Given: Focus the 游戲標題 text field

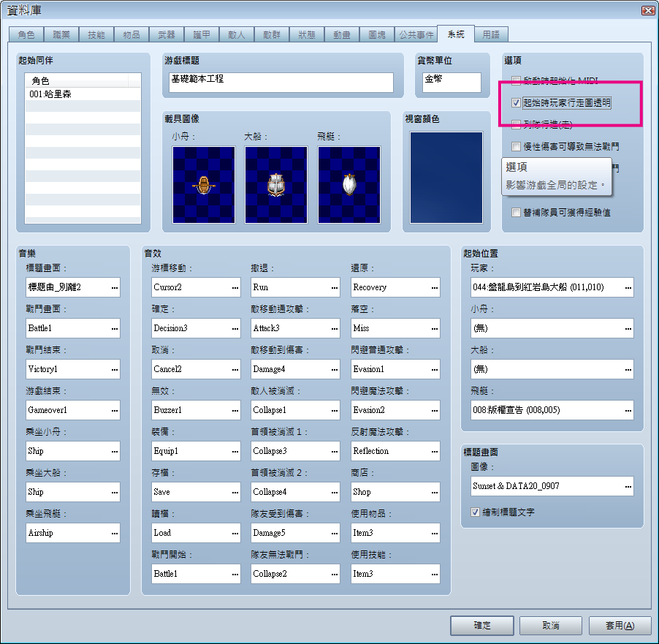Looking at the screenshot, I should click(x=281, y=83).
